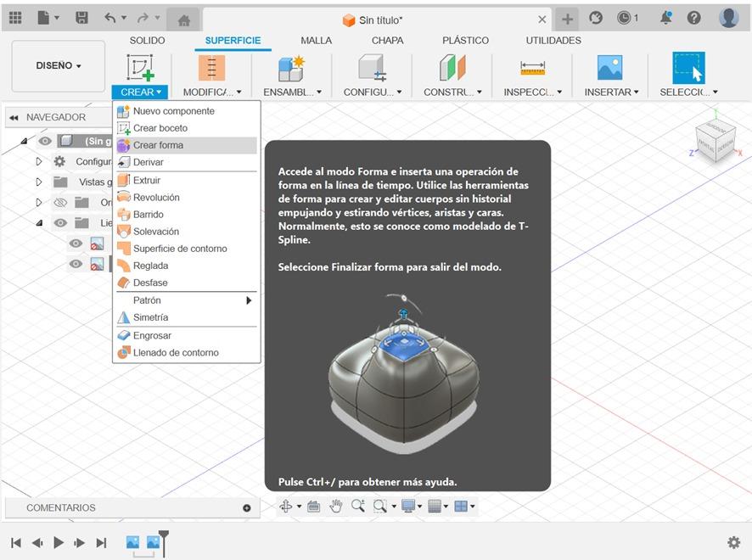
Task: Redo the last action
Action: point(143,18)
